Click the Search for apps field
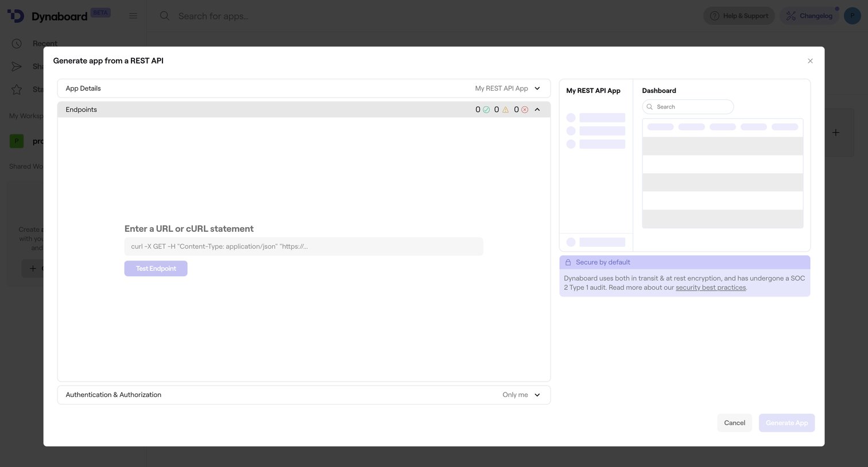Viewport: 868px width, 467px height. 213,16
